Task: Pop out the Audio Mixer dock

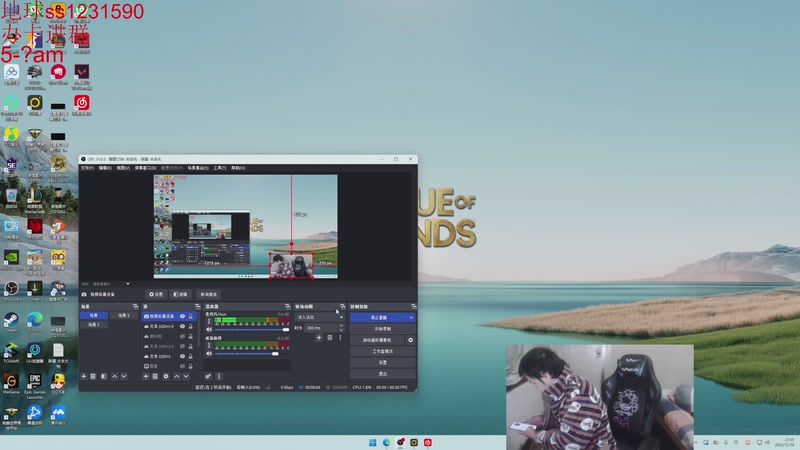Action: [x=287, y=307]
